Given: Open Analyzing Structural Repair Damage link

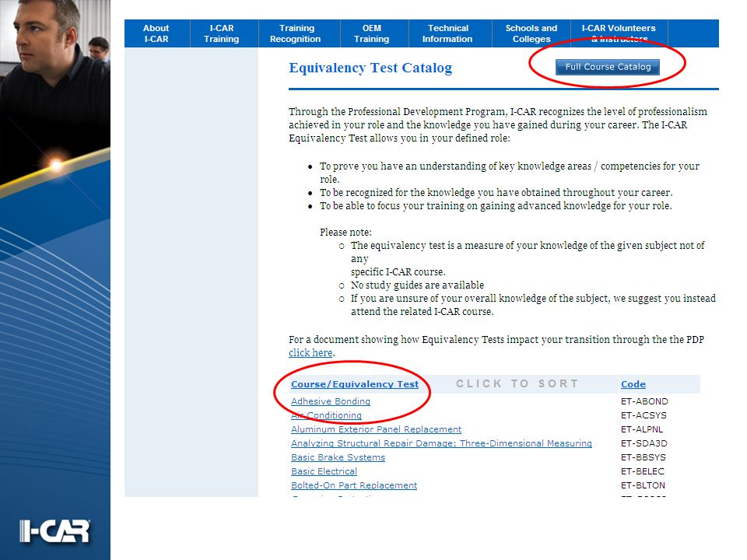Looking at the screenshot, I should tap(442, 443).
